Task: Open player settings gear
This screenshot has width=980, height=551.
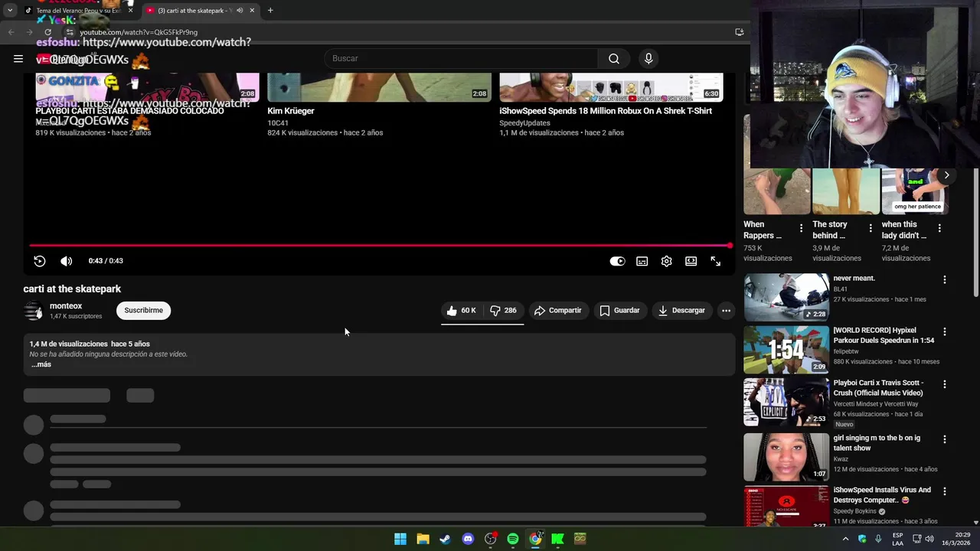Action: coord(667,261)
